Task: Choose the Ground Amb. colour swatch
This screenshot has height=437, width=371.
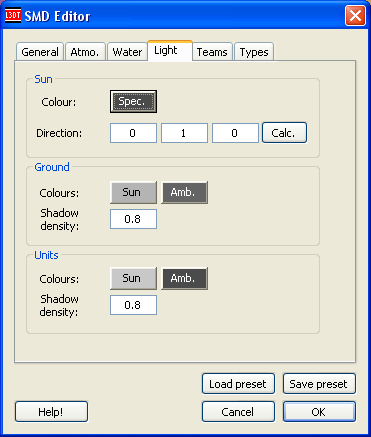Action: click(184, 192)
